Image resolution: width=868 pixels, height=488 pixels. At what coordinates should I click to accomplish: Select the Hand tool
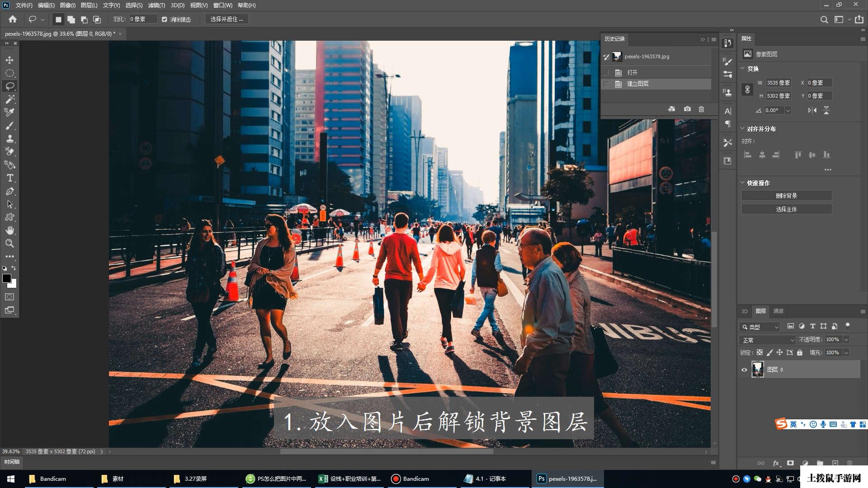9,230
